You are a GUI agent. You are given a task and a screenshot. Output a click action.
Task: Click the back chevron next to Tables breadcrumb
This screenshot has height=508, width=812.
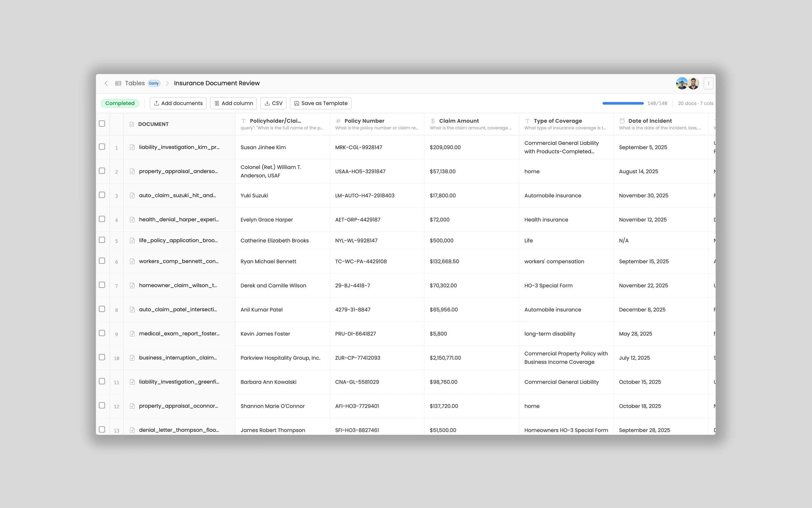[106, 83]
